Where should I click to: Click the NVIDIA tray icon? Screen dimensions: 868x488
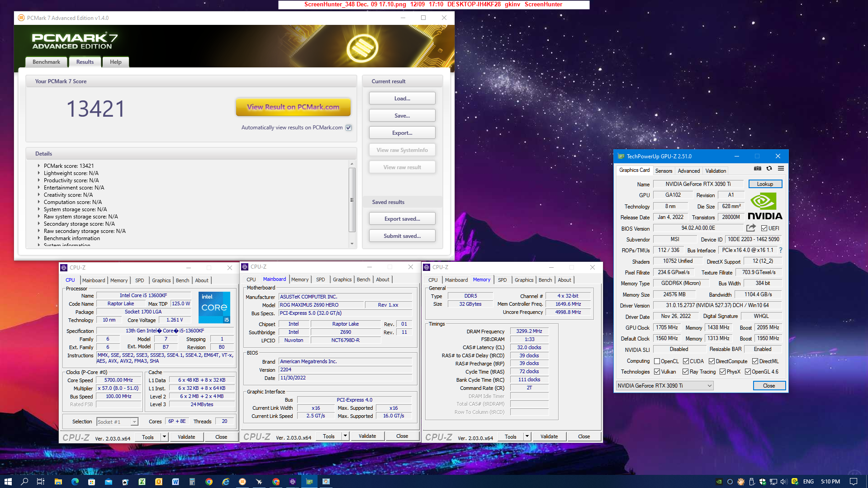pyautogui.click(x=719, y=482)
